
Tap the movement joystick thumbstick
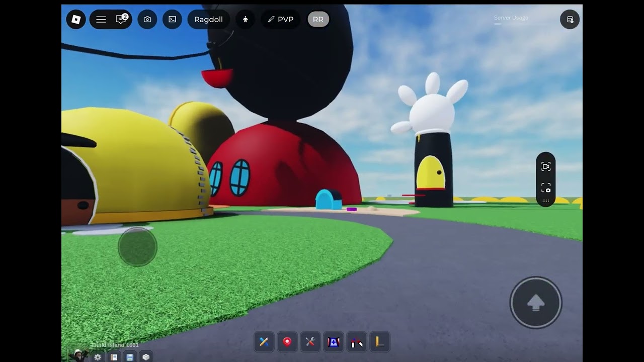tap(137, 246)
